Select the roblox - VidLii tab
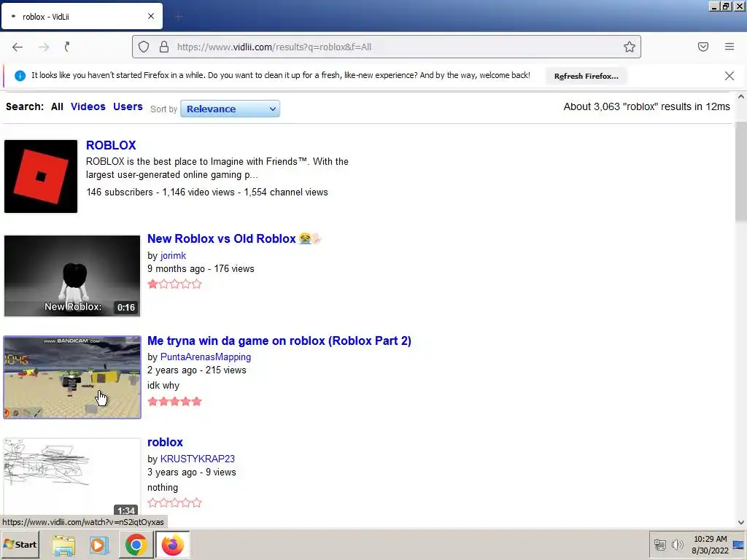 82,16
